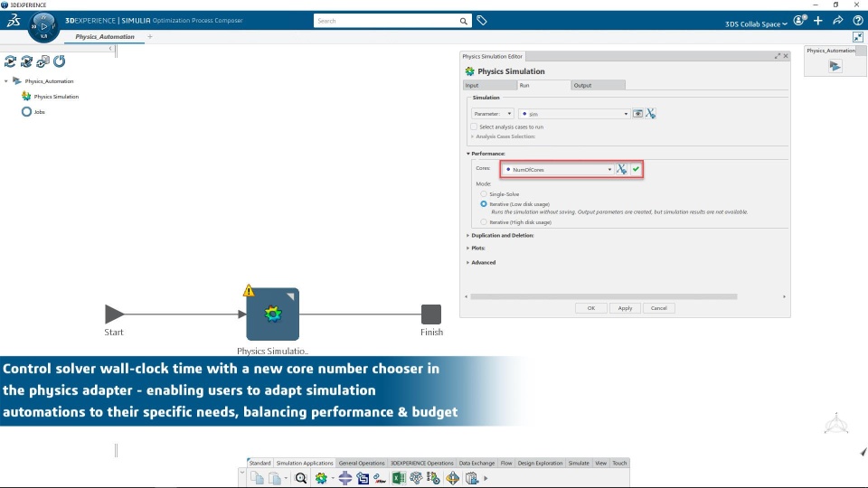Click the compass play button in top-left

(x=43, y=26)
